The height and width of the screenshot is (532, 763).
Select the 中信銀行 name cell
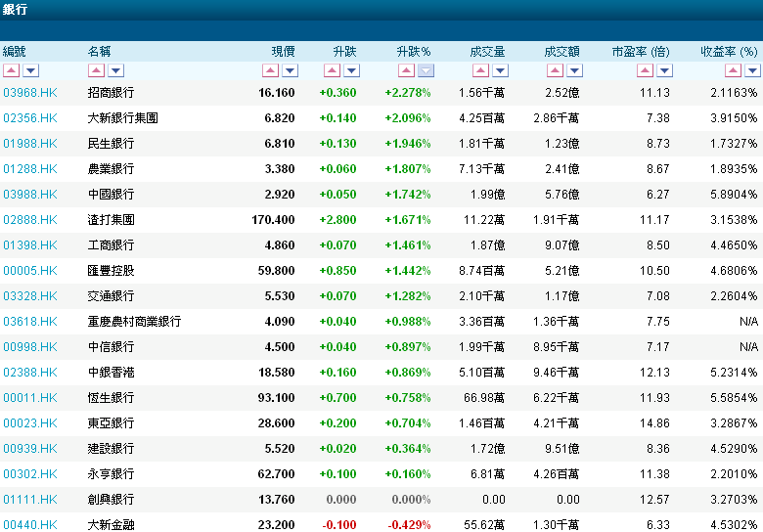tap(111, 347)
